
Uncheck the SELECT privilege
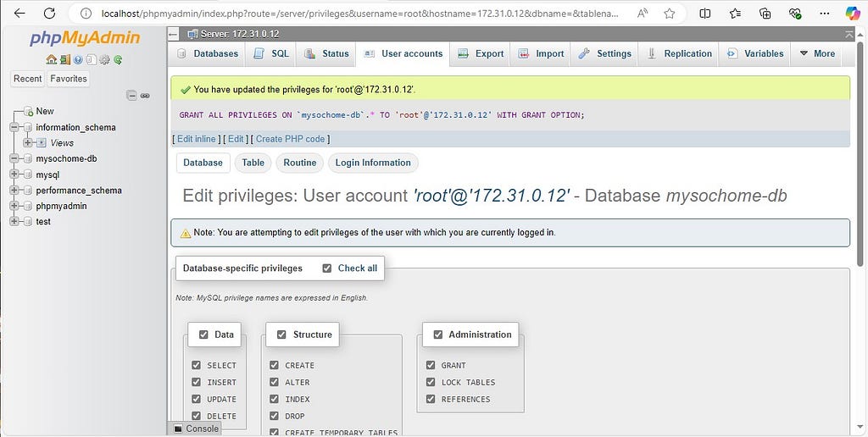pyautogui.click(x=196, y=365)
